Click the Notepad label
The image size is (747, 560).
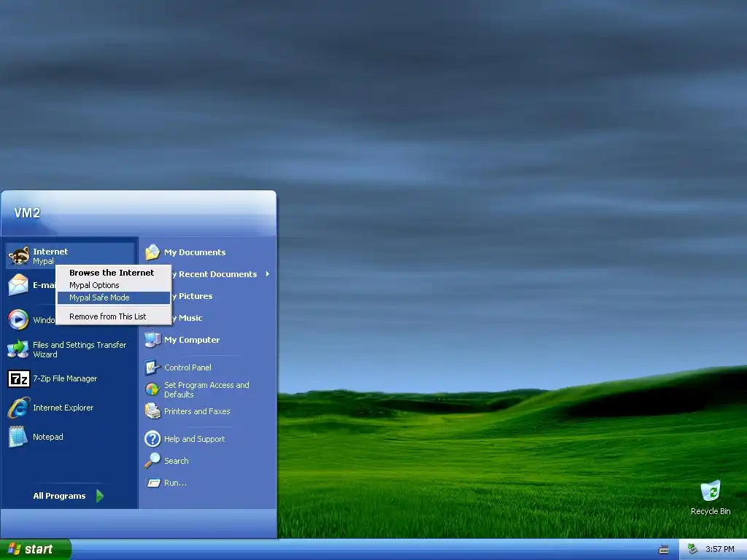pos(47,437)
